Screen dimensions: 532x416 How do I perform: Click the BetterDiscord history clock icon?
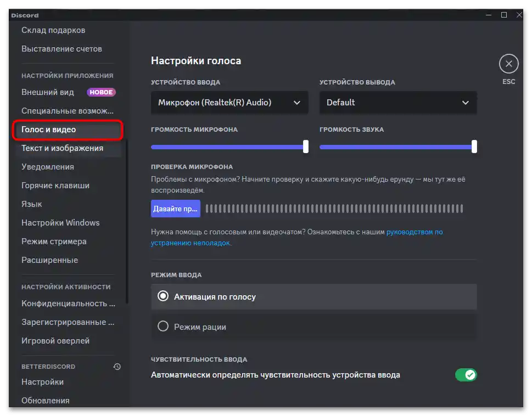(x=117, y=367)
